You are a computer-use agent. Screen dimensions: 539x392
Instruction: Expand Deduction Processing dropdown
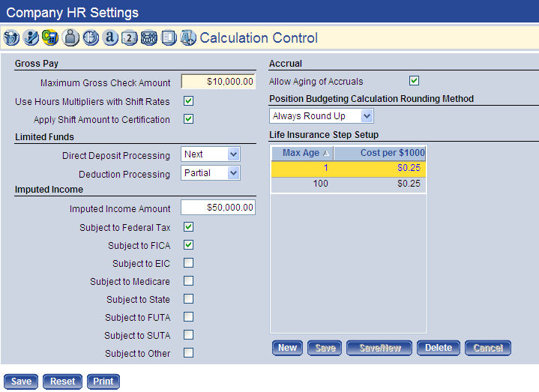coord(211,173)
